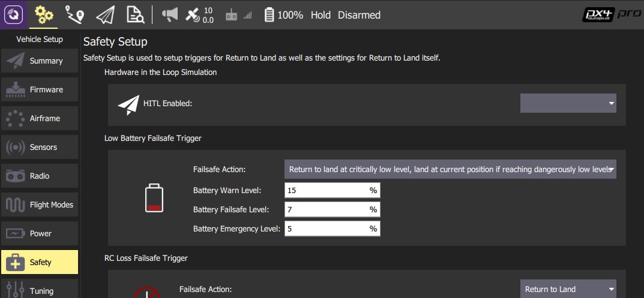Switch to Fly view paper plane icon

click(104, 14)
